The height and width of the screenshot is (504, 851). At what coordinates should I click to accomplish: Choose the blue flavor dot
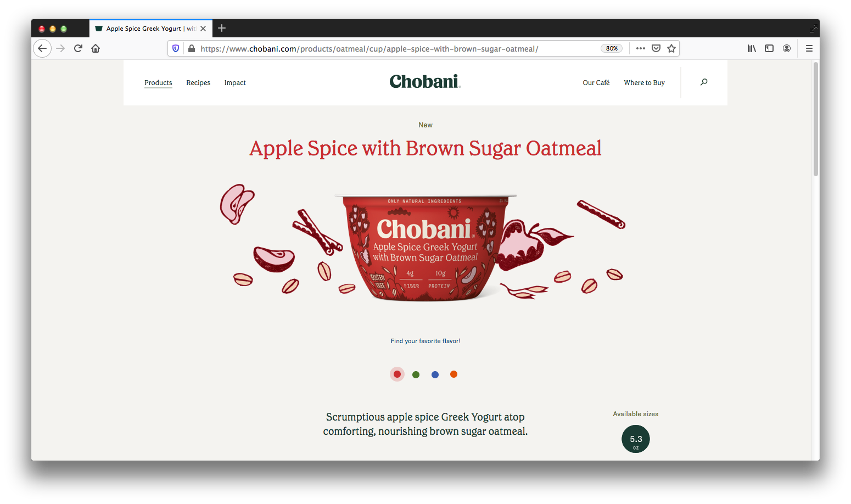(x=435, y=374)
